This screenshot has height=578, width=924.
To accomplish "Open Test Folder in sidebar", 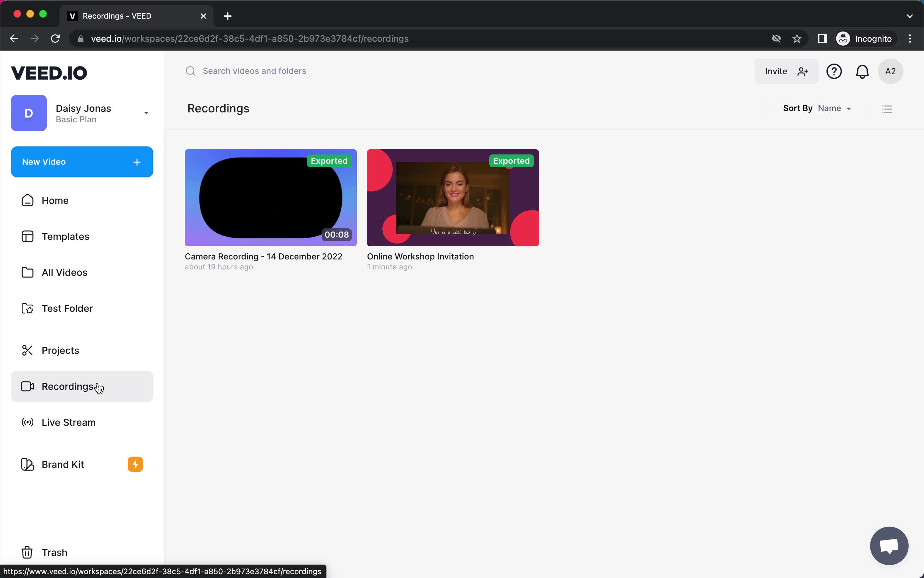I will pyautogui.click(x=82, y=309).
